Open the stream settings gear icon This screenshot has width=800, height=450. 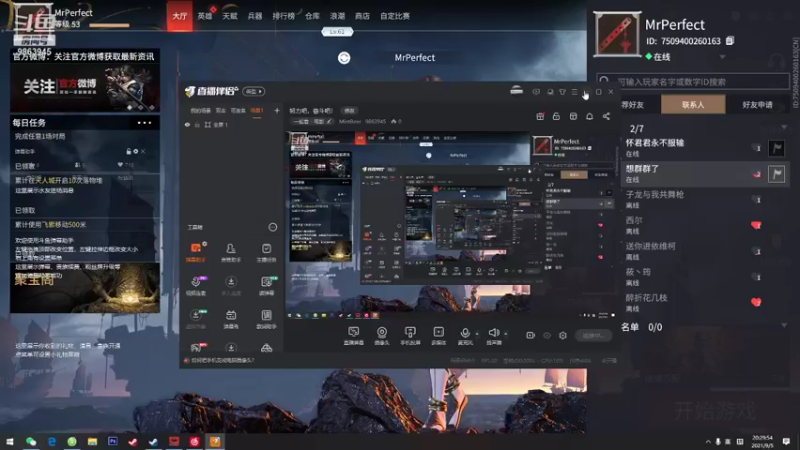point(563,335)
